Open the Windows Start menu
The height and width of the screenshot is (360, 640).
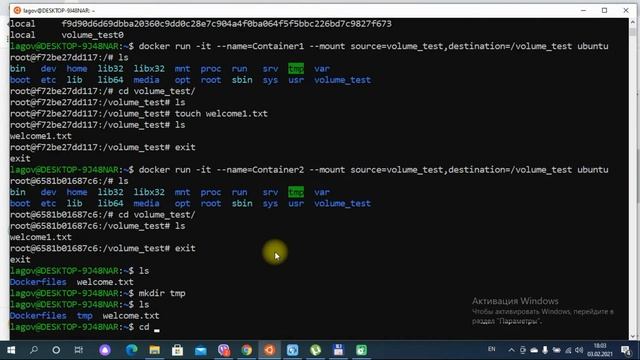pyautogui.click(x=11, y=350)
